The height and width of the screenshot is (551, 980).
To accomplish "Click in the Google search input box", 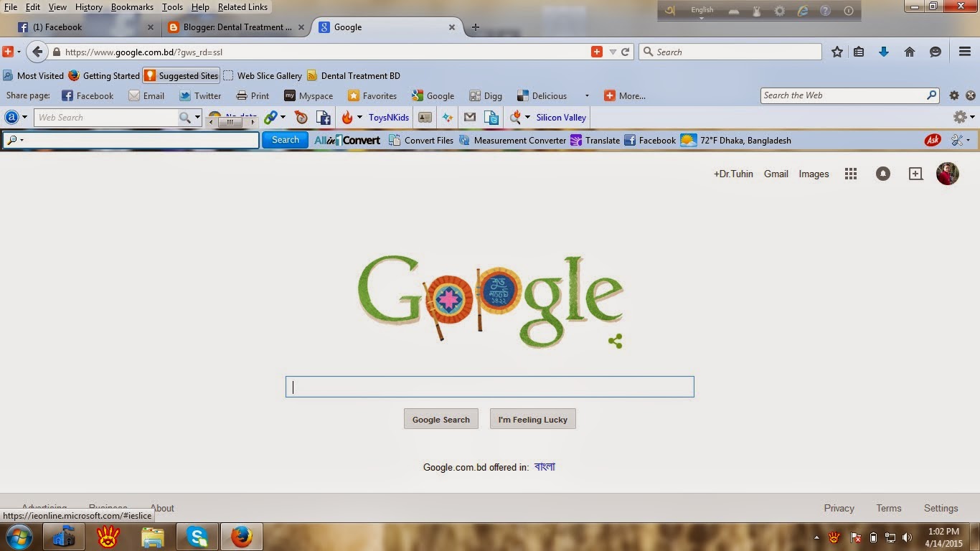I will point(490,387).
